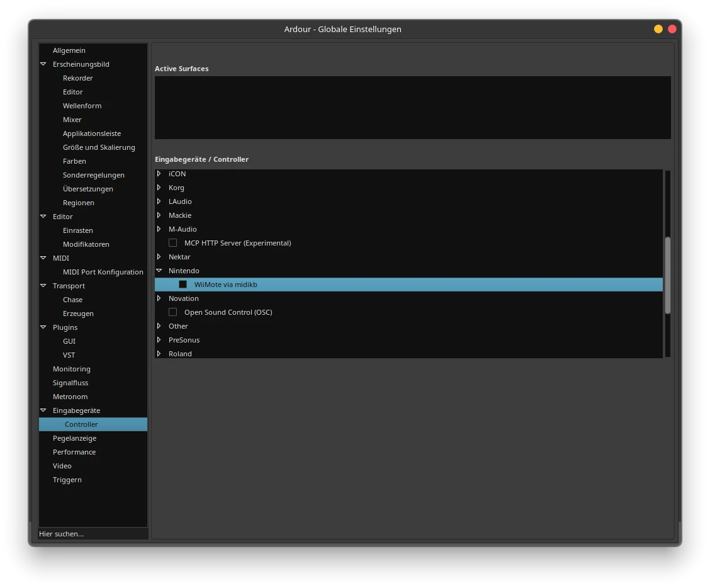
Task: Open the Pegelanzeige settings page
Action: point(74,438)
